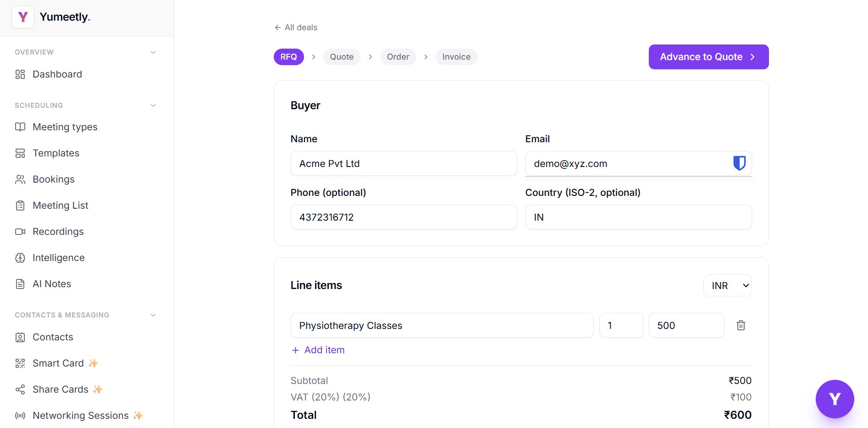Screen dimensions: 868x428
Task: Click the Yumeetly brand name
Action: tap(65, 17)
